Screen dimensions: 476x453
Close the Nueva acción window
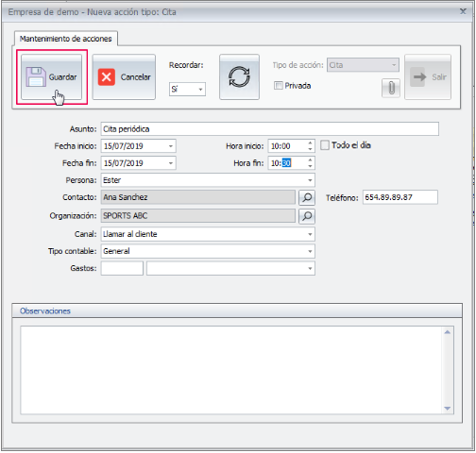tap(463, 11)
